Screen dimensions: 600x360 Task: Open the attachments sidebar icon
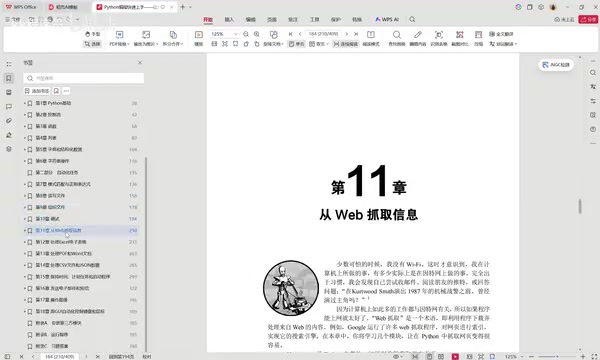[x=9, y=121]
